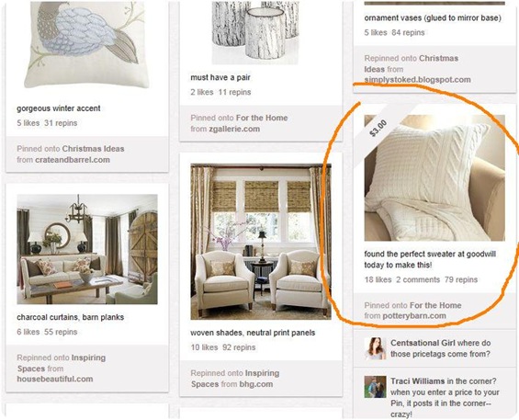Open the woven shades armchairs image

point(261,242)
